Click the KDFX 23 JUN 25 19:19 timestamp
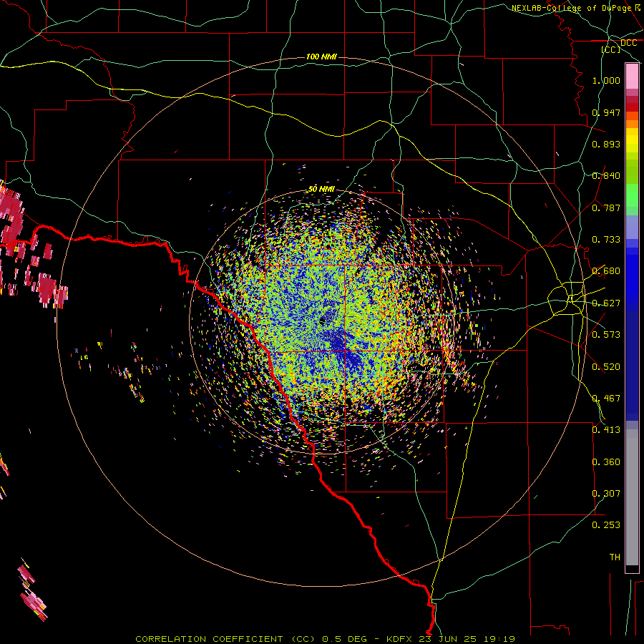This screenshot has width=644, height=644. (451, 639)
